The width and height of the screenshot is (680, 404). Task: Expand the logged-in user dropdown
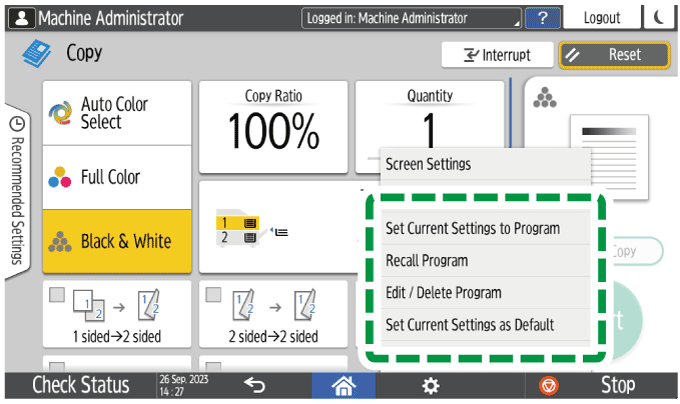tap(412, 18)
